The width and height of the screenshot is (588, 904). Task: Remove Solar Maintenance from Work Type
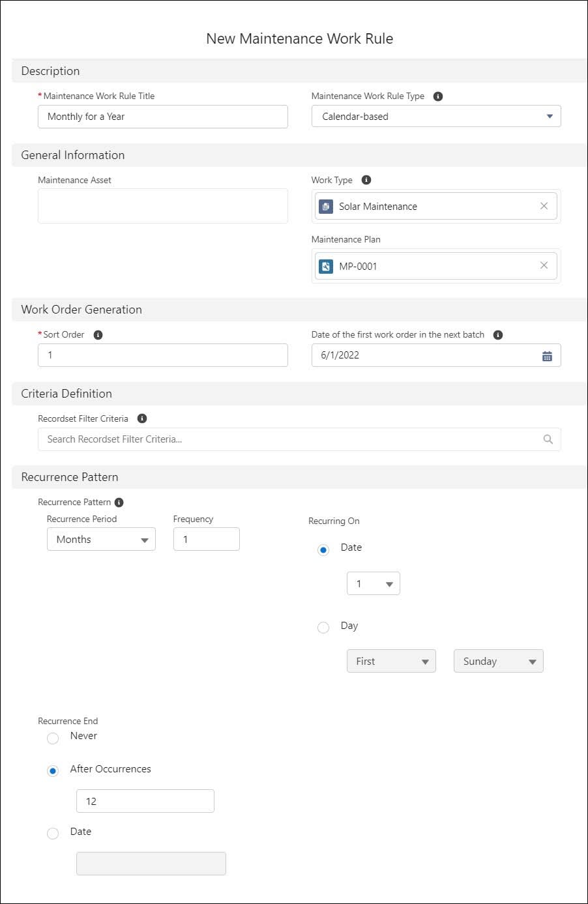(544, 206)
